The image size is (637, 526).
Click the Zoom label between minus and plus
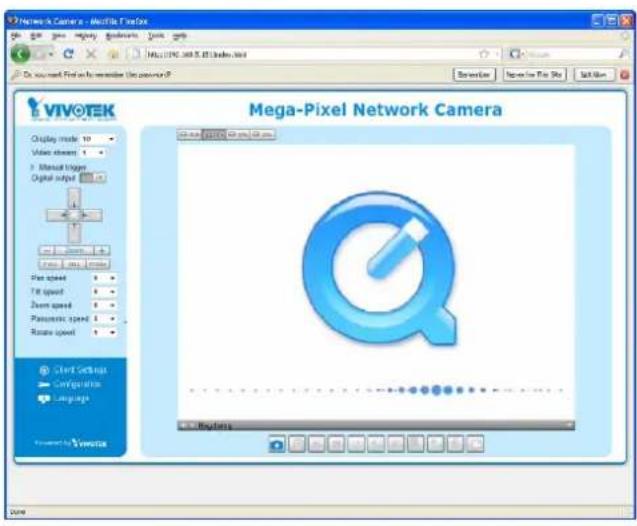point(74,251)
